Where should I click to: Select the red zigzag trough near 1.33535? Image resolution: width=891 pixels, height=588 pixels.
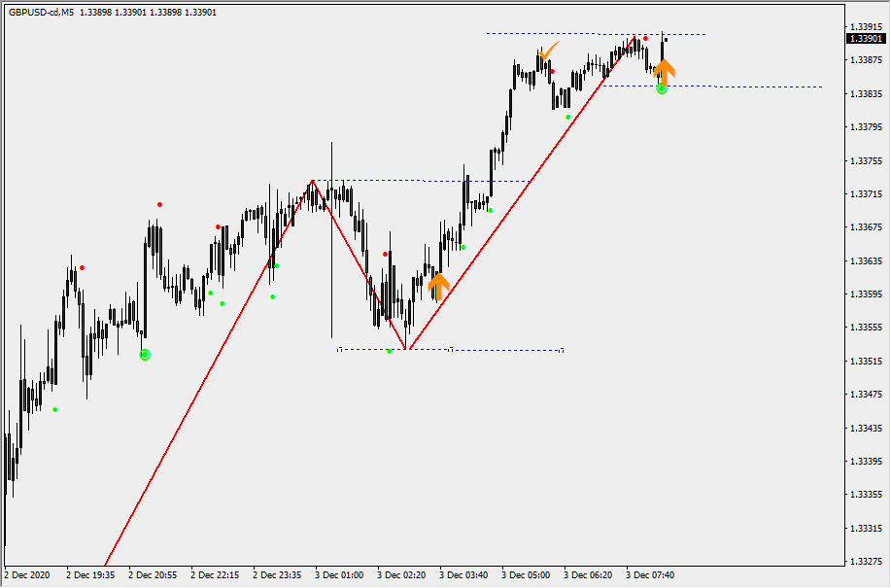(407, 349)
